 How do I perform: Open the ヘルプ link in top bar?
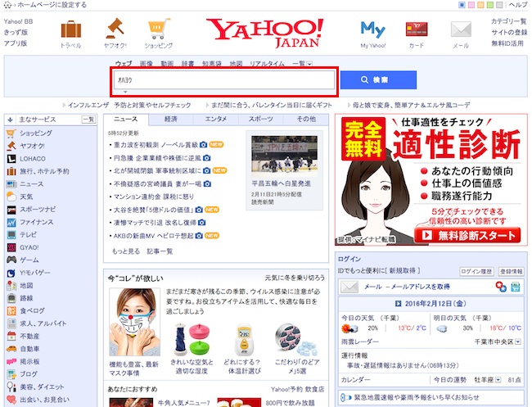518,5
